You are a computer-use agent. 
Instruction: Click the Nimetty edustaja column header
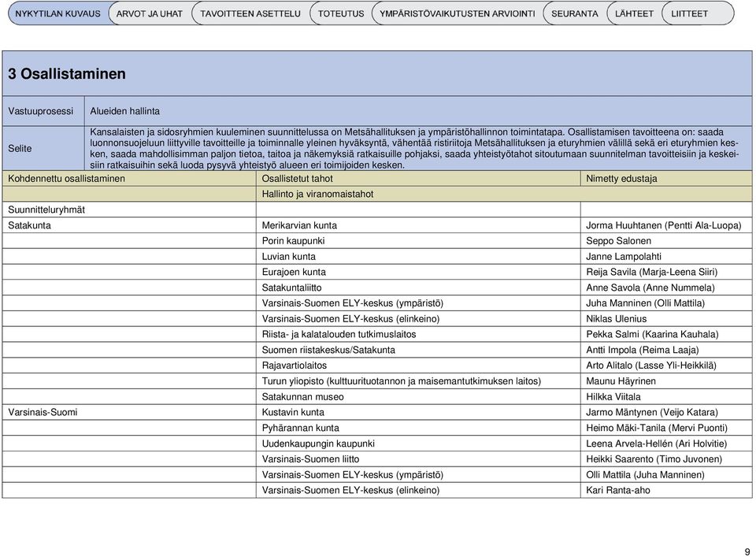click(666, 178)
